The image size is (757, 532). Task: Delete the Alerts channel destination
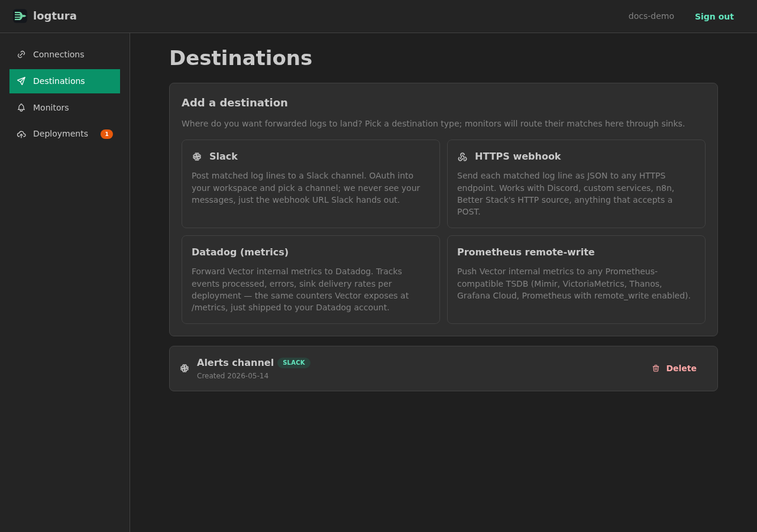(675, 368)
